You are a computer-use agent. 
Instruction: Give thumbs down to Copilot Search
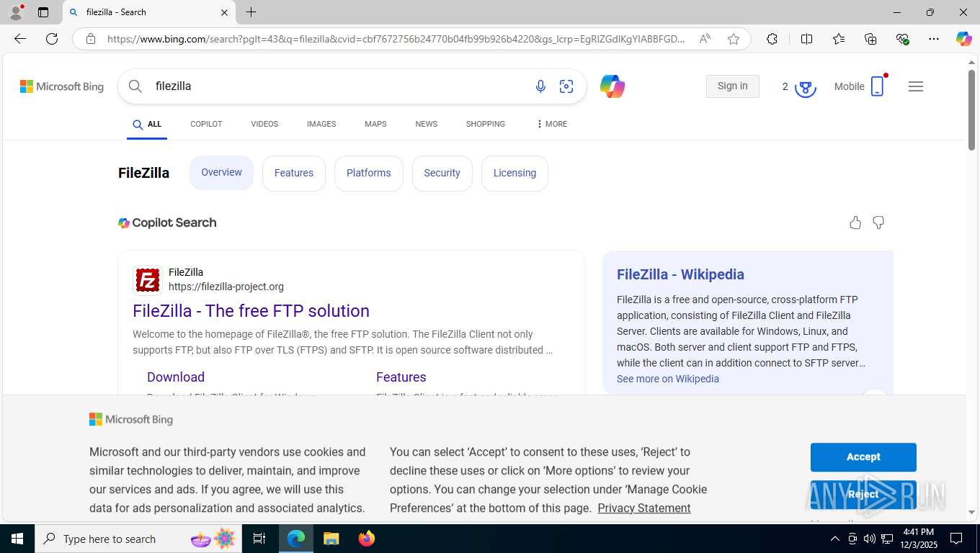pyautogui.click(x=878, y=222)
